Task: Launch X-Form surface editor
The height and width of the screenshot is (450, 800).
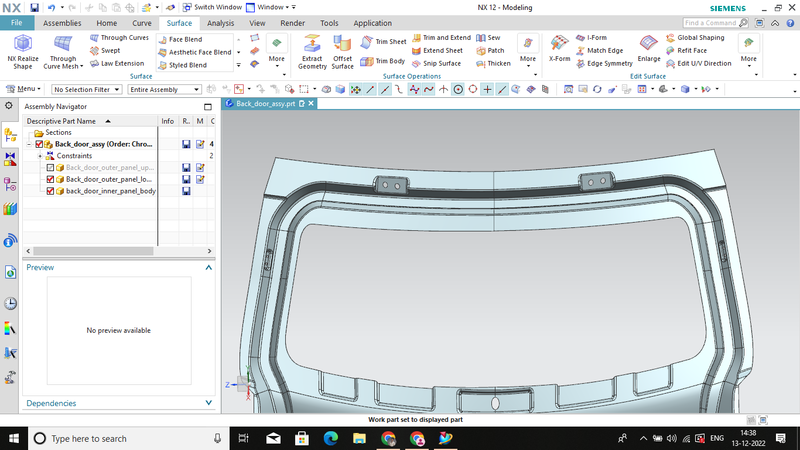Action: point(559,49)
